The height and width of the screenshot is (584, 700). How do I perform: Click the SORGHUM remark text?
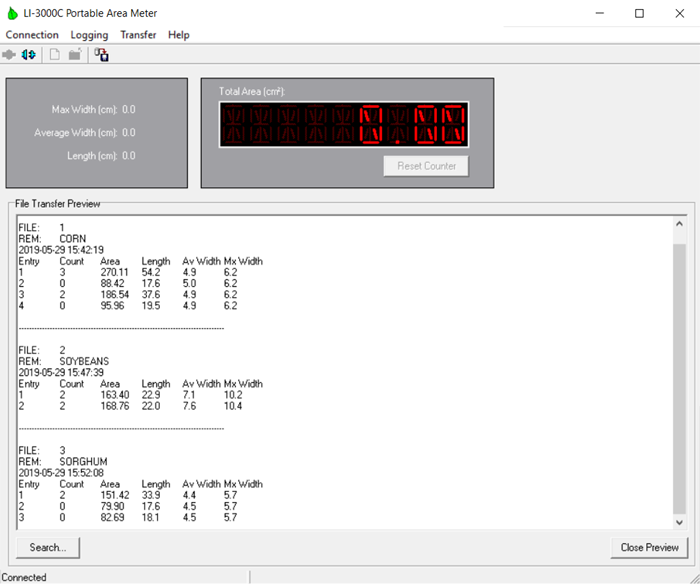pos(83,462)
